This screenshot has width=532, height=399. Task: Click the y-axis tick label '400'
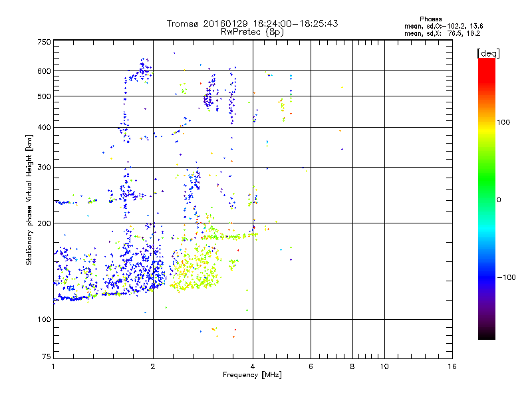(x=44, y=127)
